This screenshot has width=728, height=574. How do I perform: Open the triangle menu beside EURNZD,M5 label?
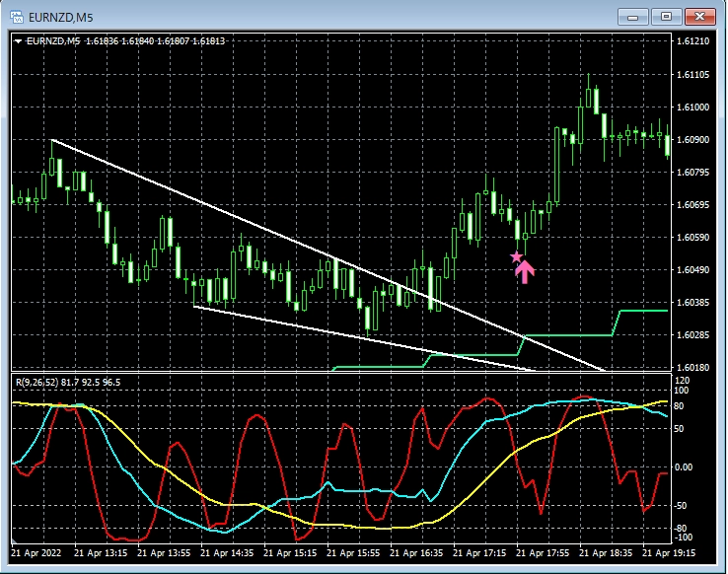coord(19,41)
